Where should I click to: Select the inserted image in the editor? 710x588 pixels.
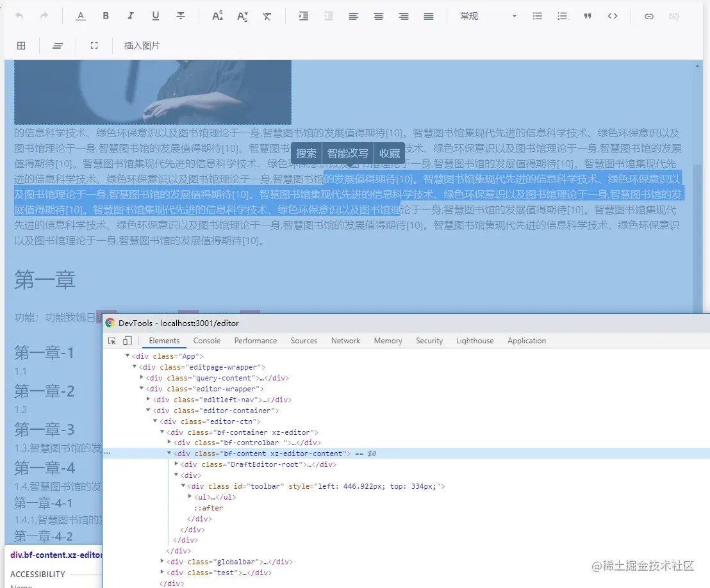(x=153, y=92)
